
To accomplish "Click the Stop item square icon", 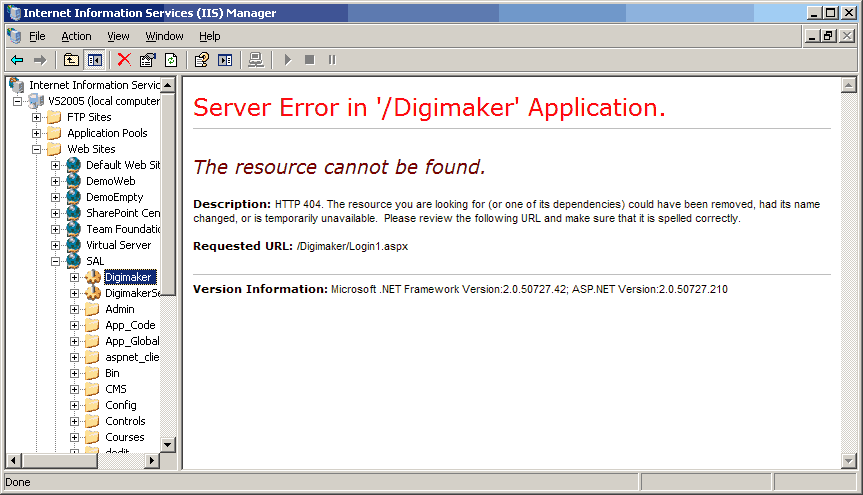I will (310, 59).
